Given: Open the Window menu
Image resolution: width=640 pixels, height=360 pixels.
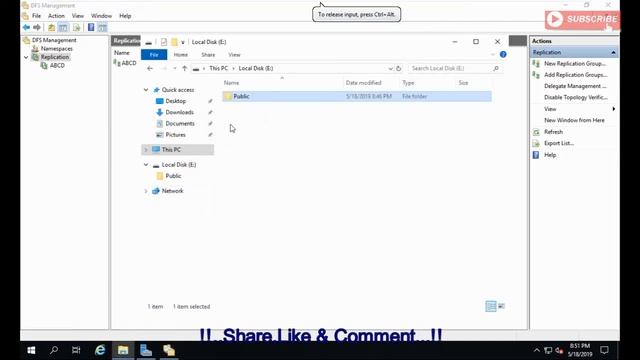Looking at the screenshot, I should point(101,16).
